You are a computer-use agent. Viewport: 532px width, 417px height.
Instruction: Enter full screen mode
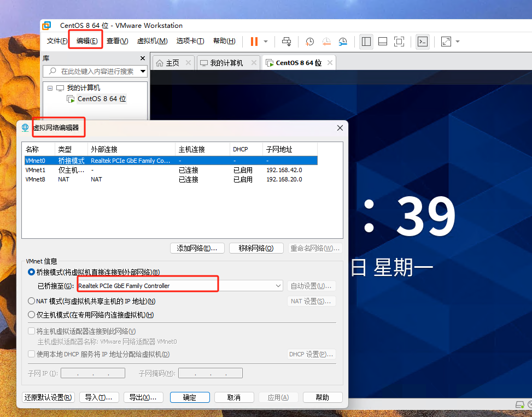click(399, 42)
